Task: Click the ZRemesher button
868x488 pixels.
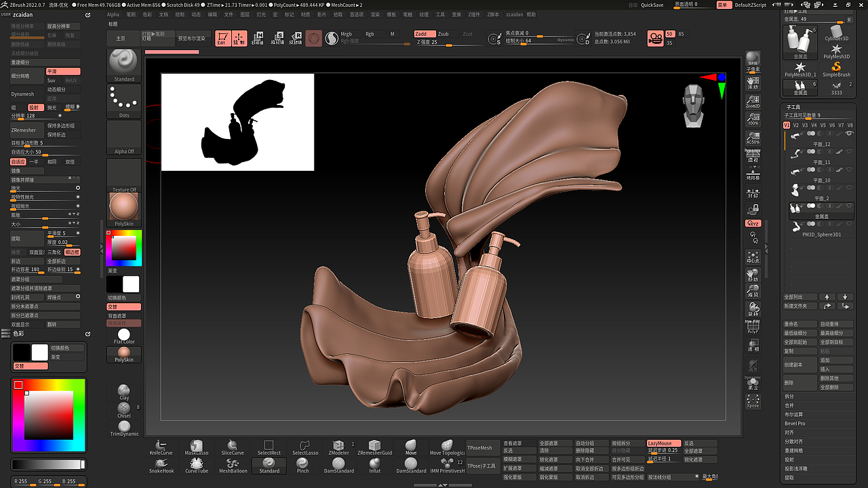Action: (26, 129)
